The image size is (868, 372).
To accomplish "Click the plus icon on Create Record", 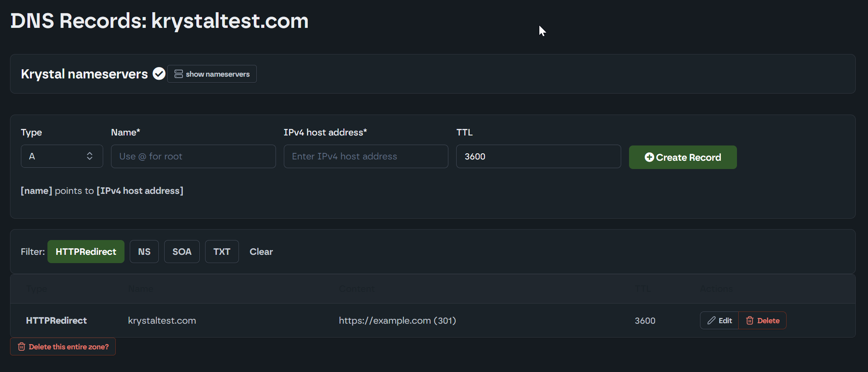I will pyautogui.click(x=649, y=157).
